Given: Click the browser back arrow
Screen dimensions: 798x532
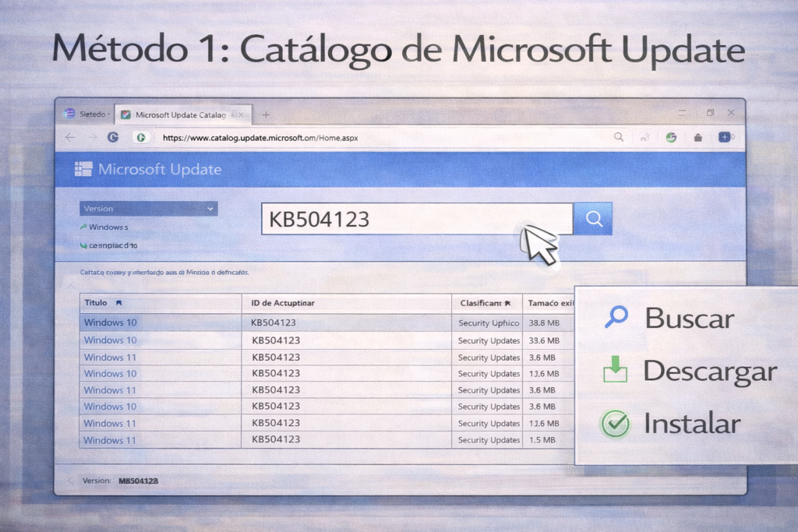Looking at the screenshot, I should click(70, 137).
